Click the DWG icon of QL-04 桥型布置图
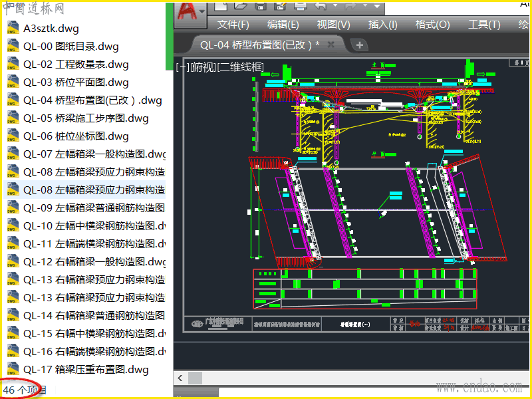 (x=13, y=100)
